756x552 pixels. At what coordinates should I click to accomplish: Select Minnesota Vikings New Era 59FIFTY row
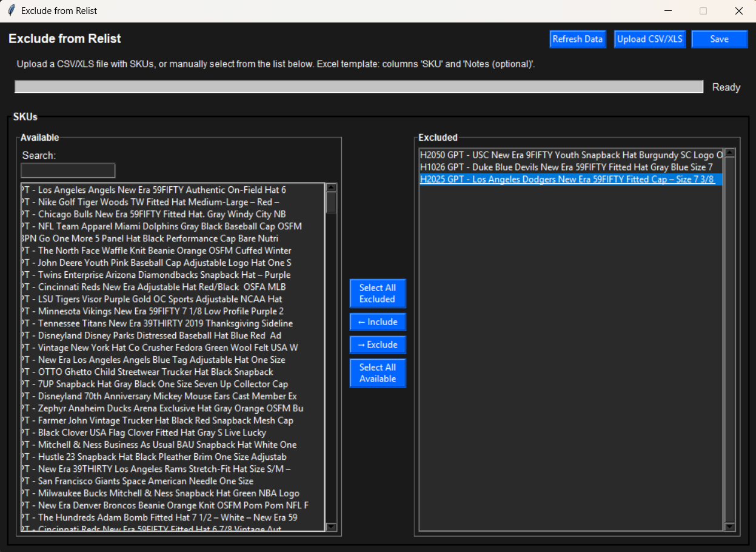173,311
